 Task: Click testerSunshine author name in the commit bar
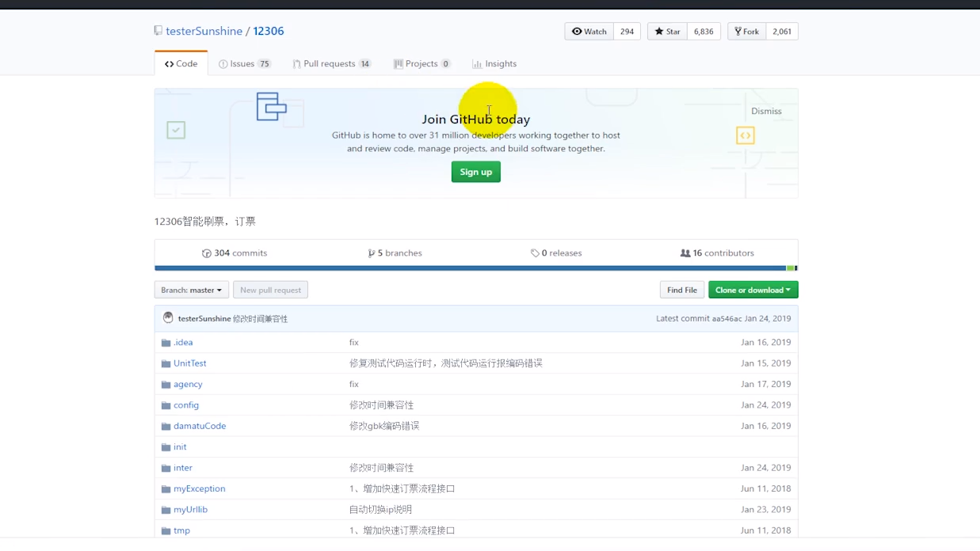[x=204, y=318]
